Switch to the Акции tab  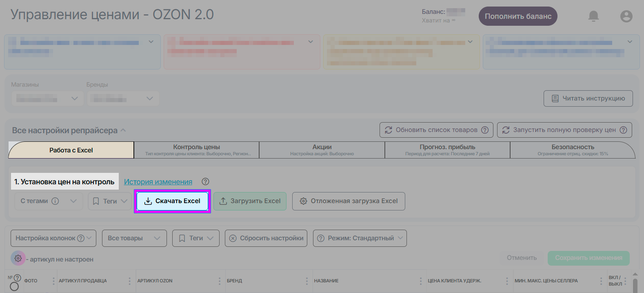pyautogui.click(x=322, y=150)
